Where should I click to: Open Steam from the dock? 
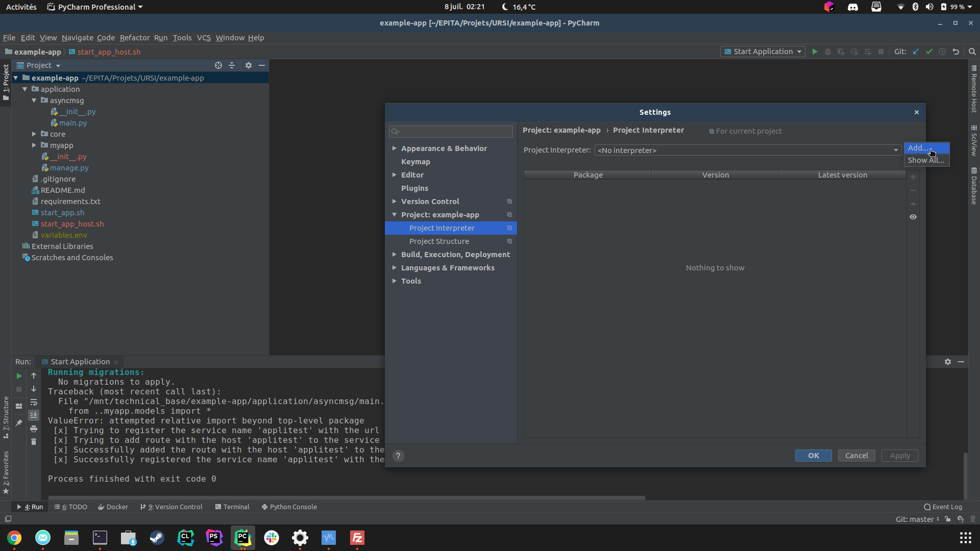[157, 538]
